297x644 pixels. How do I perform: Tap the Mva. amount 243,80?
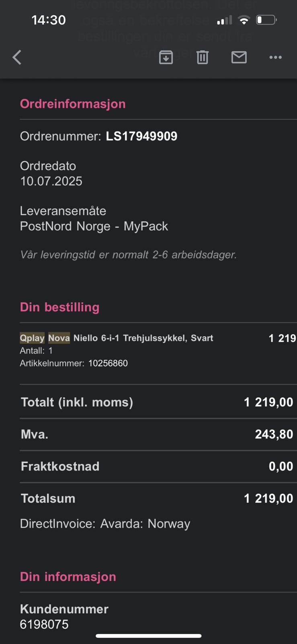click(x=274, y=434)
